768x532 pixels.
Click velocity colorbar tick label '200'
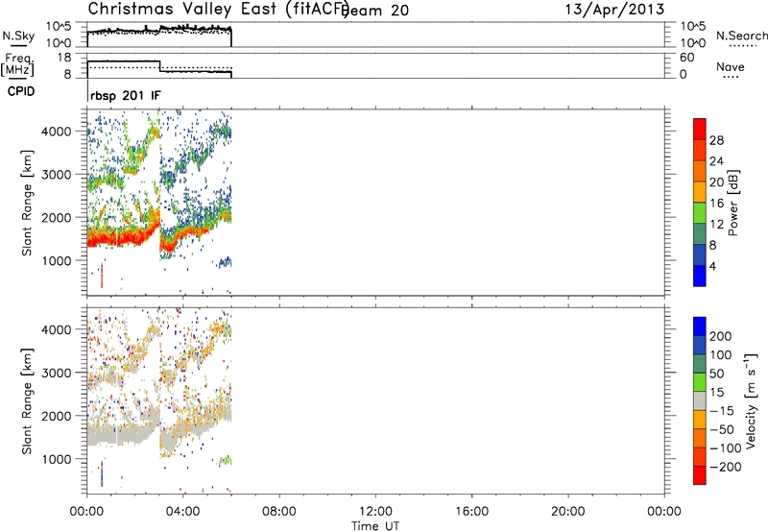[x=721, y=336]
